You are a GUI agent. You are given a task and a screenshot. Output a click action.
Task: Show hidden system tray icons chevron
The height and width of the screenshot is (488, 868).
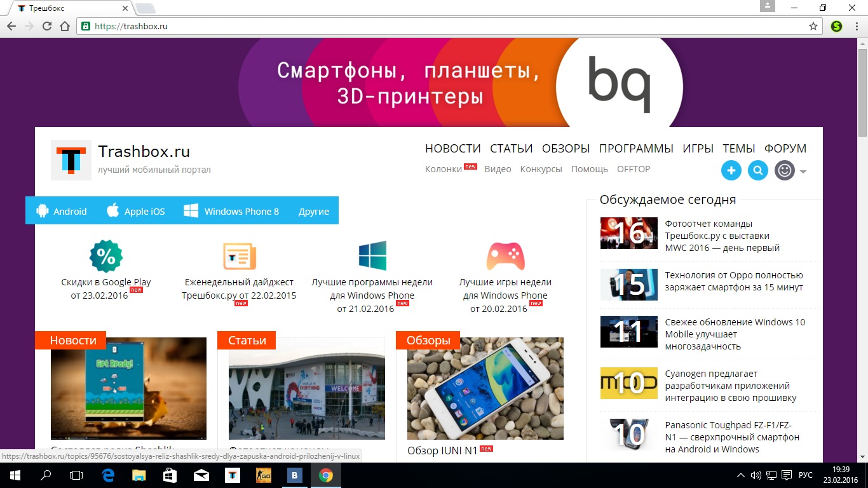(741, 475)
